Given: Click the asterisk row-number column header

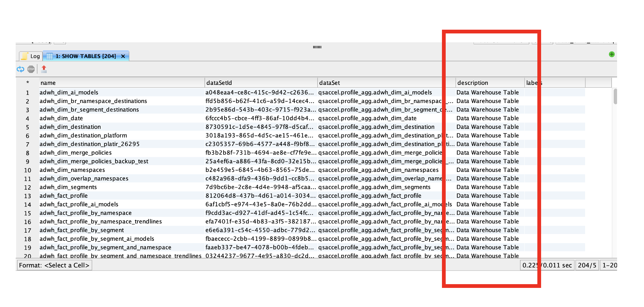Looking at the screenshot, I should 28,83.
